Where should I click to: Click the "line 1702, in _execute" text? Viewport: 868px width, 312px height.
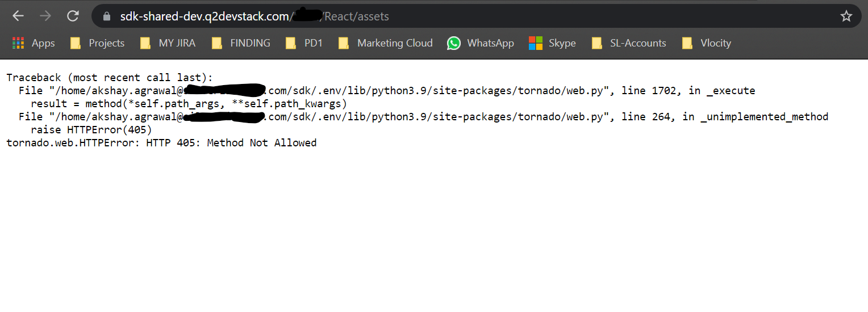coord(688,91)
